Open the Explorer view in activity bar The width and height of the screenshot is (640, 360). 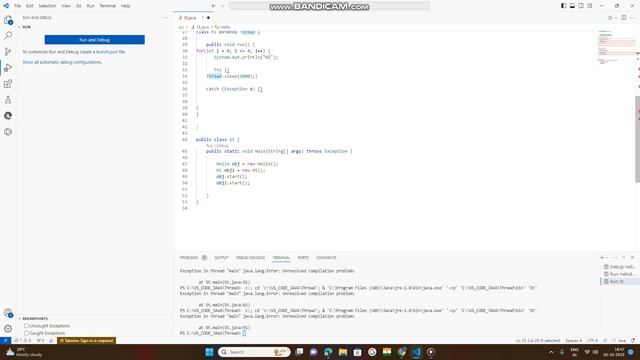click(8, 20)
